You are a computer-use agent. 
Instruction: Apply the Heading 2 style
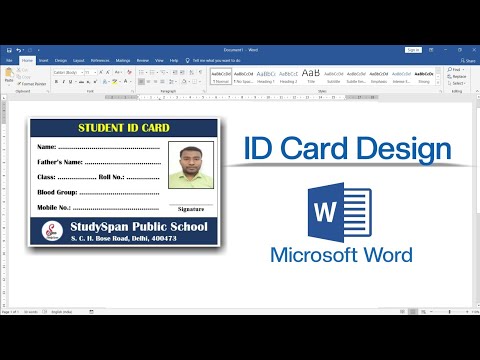288,76
